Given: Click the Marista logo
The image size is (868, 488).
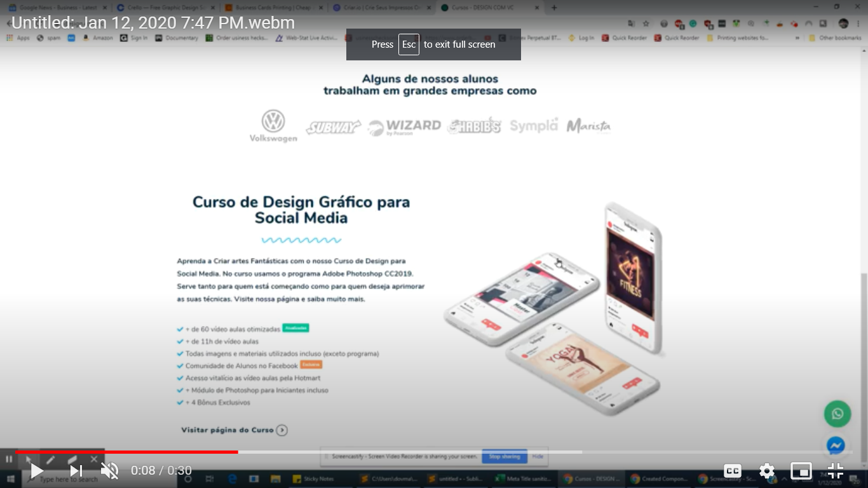Looking at the screenshot, I should pos(588,126).
